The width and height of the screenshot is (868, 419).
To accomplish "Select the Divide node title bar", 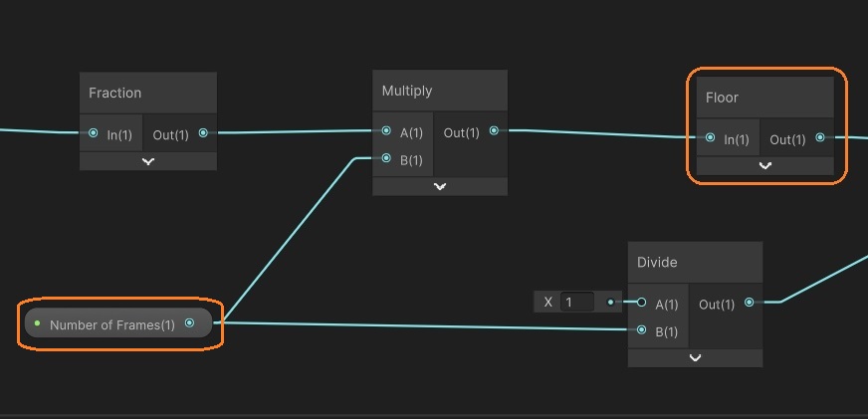I will (695, 262).
